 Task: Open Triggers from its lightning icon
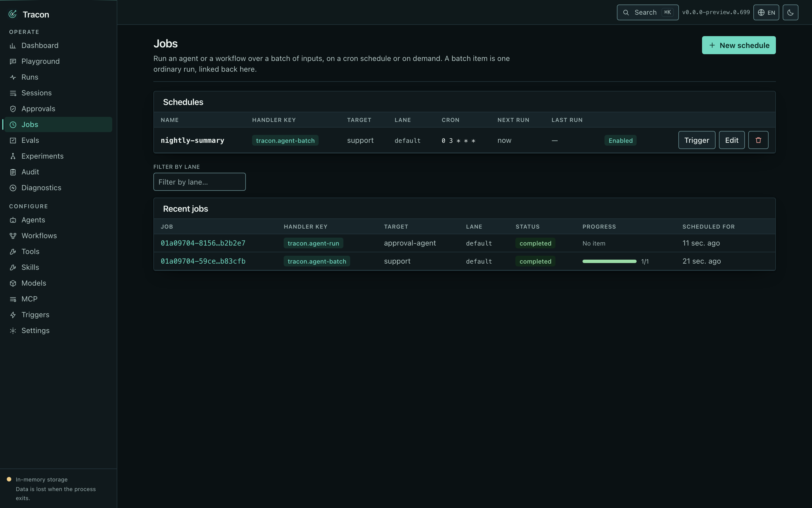(13, 315)
